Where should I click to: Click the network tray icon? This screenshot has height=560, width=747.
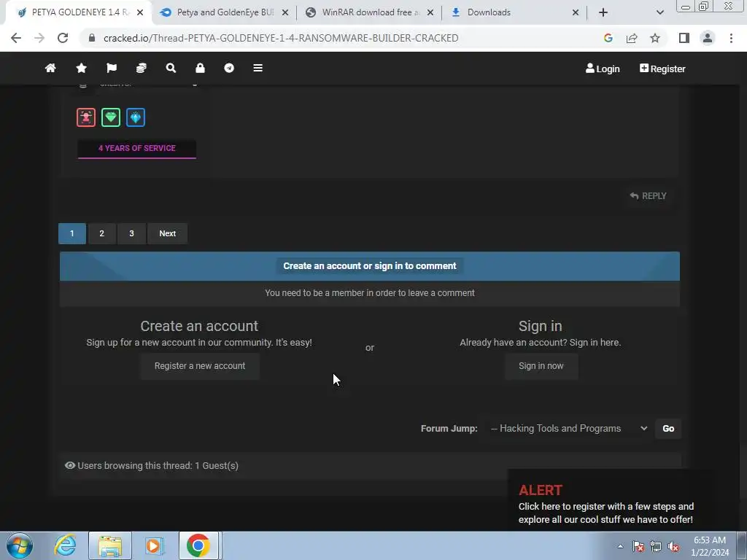(656, 547)
